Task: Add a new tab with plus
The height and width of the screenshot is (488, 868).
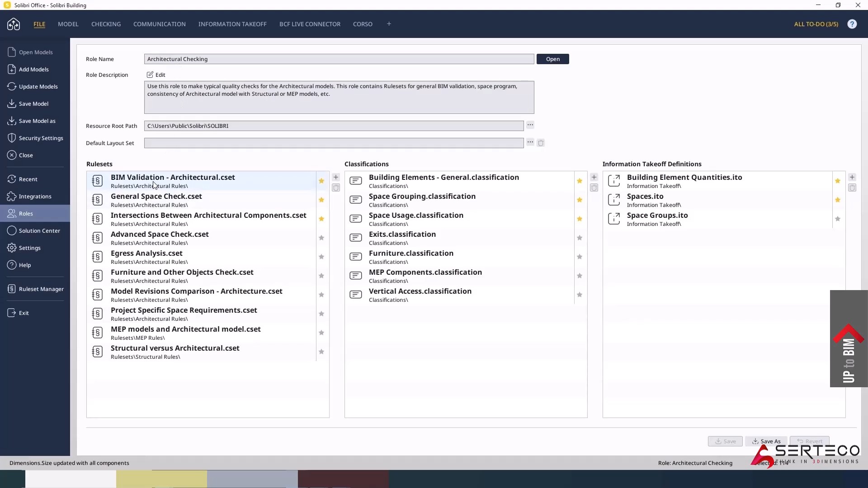Action: pyautogui.click(x=389, y=24)
